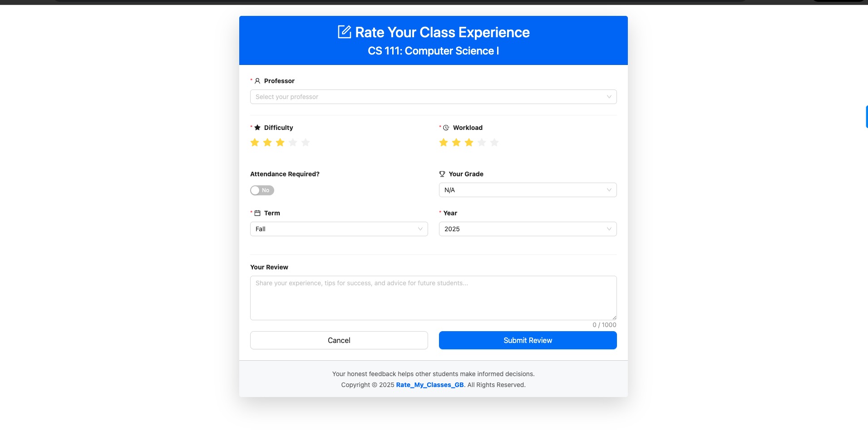The width and height of the screenshot is (868, 442).
Task: Open the Your Grade dropdown showing N/A
Action: [x=527, y=190]
